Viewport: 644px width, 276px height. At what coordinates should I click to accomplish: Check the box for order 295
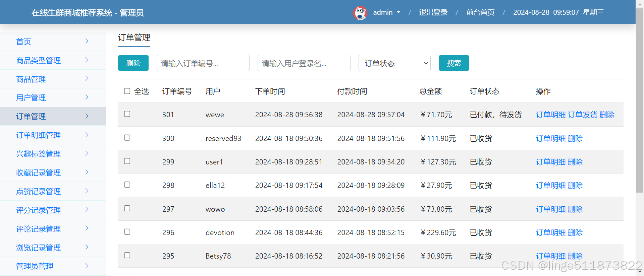pyautogui.click(x=127, y=255)
